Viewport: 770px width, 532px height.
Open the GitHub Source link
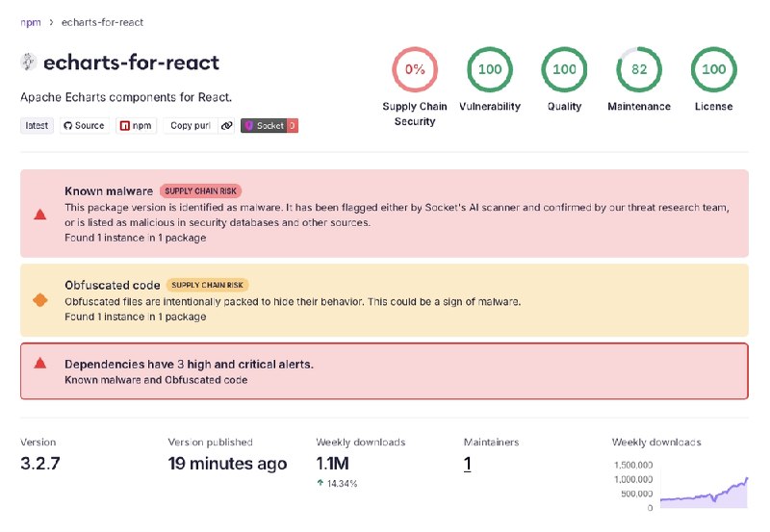85,126
